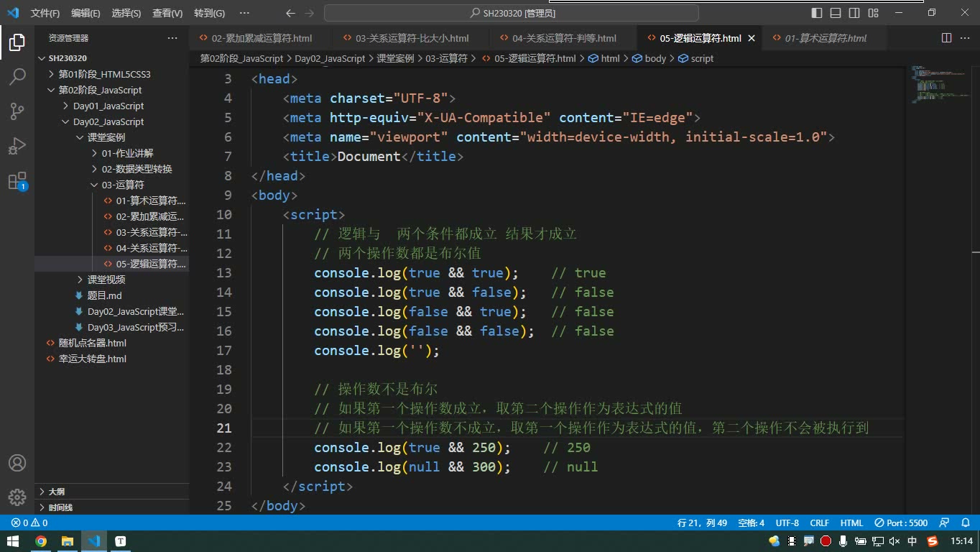The image size is (980, 552).
Task: Click the go back navigation arrow
Action: 290,13
